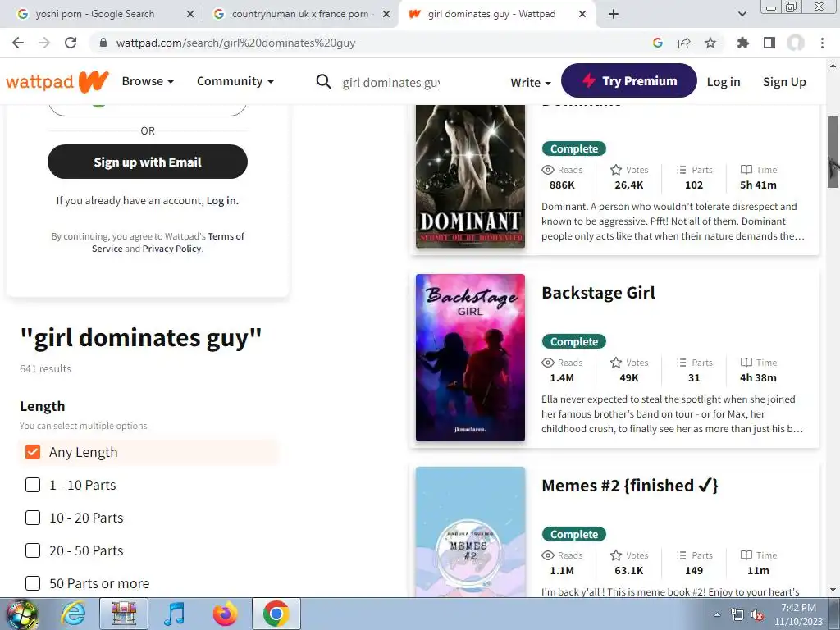Expand the Community dropdown
840x630 pixels.
point(235,81)
